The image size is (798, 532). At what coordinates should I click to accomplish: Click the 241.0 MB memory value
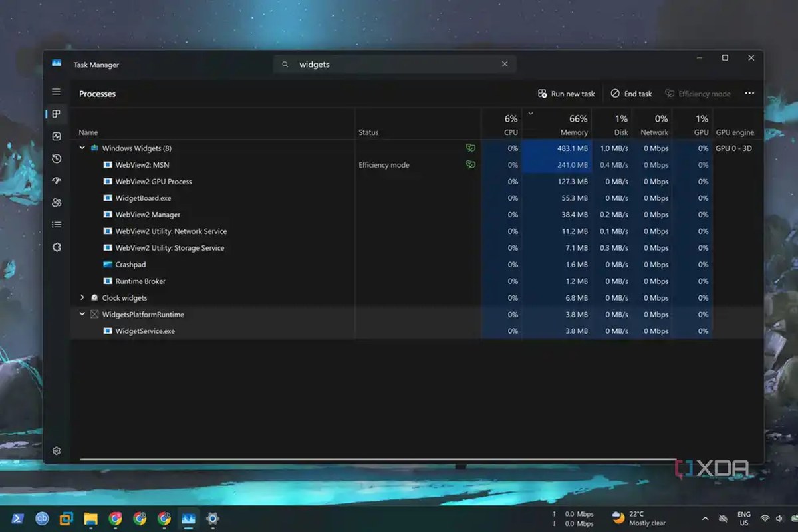click(x=572, y=165)
